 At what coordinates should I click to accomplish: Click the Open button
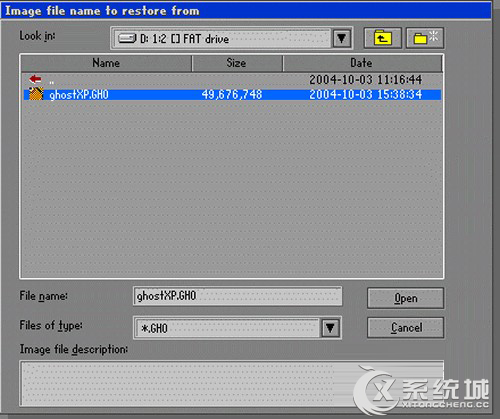405,298
